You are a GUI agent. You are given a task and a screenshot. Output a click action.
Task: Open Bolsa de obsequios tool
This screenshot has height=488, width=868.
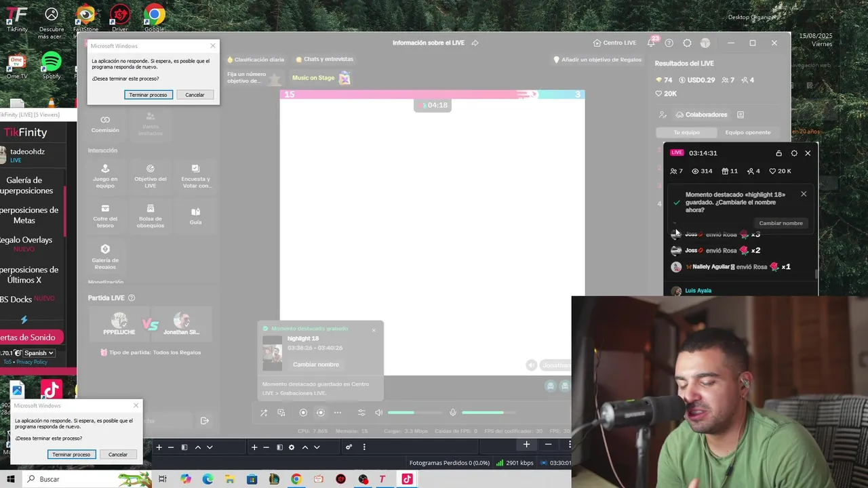pyautogui.click(x=151, y=216)
